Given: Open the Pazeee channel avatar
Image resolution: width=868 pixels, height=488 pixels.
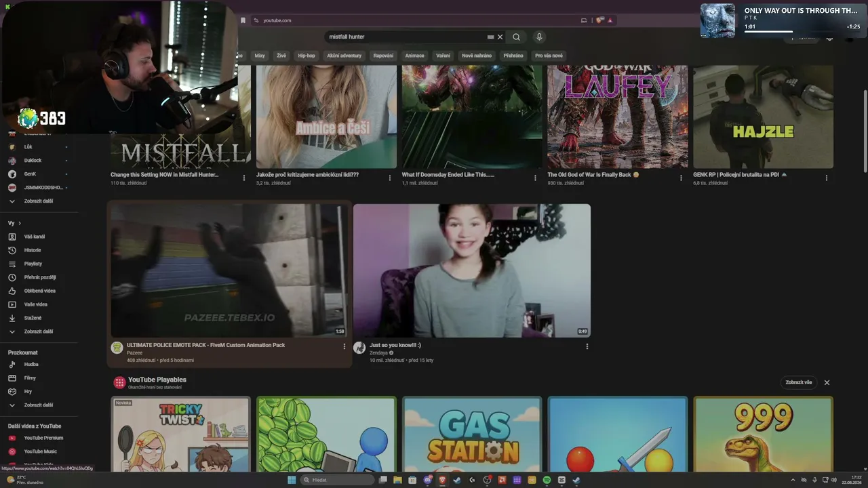Looking at the screenshot, I should (117, 348).
